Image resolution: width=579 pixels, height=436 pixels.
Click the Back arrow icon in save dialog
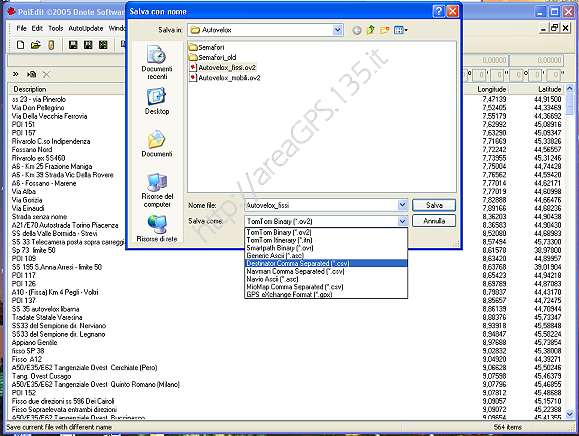(x=356, y=30)
